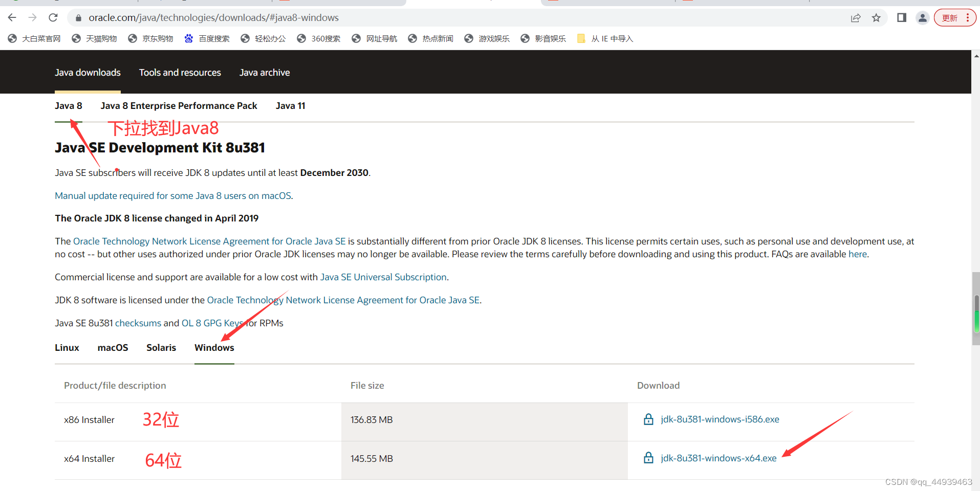Open Java SE Universal Subscription link

(x=383, y=277)
